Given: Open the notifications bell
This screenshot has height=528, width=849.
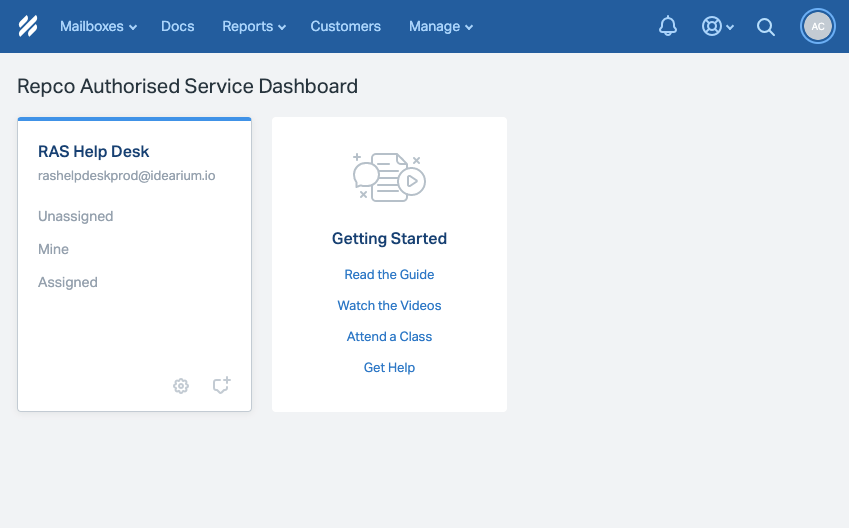Looking at the screenshot, I should pyautogui.click(x=668, y=26).
